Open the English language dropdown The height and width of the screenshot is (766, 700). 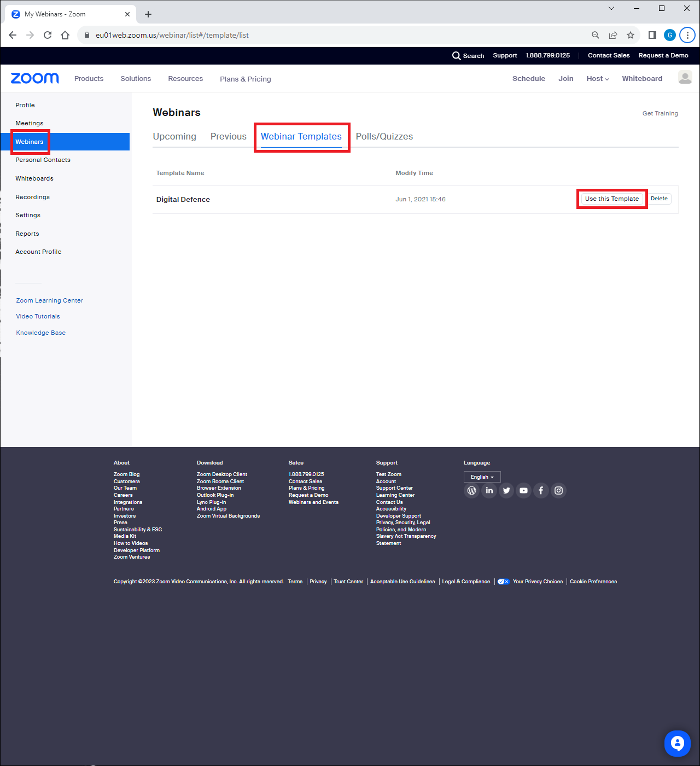[x=482, y=477]
